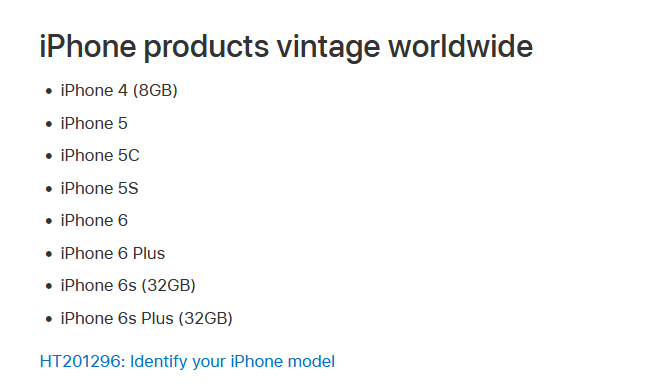Click the iPhone 5S list item
The height and width of the screenshot is (388, 656).
click(x=100, y=188)
